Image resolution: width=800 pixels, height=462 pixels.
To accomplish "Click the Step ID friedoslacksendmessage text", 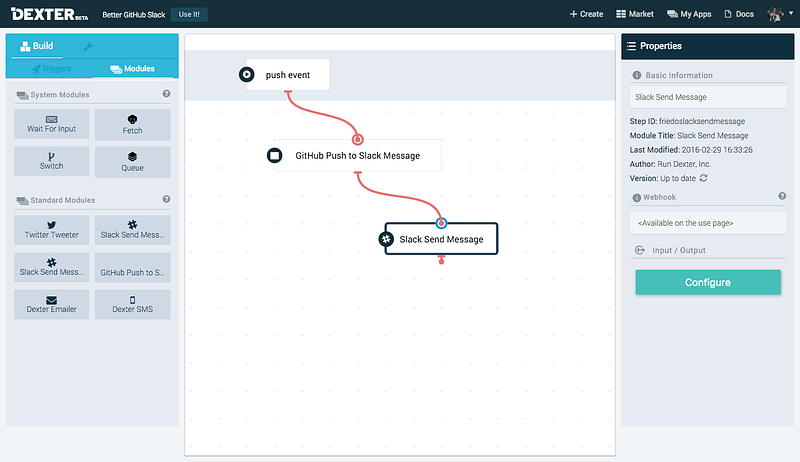I will [x=687, y=121].
